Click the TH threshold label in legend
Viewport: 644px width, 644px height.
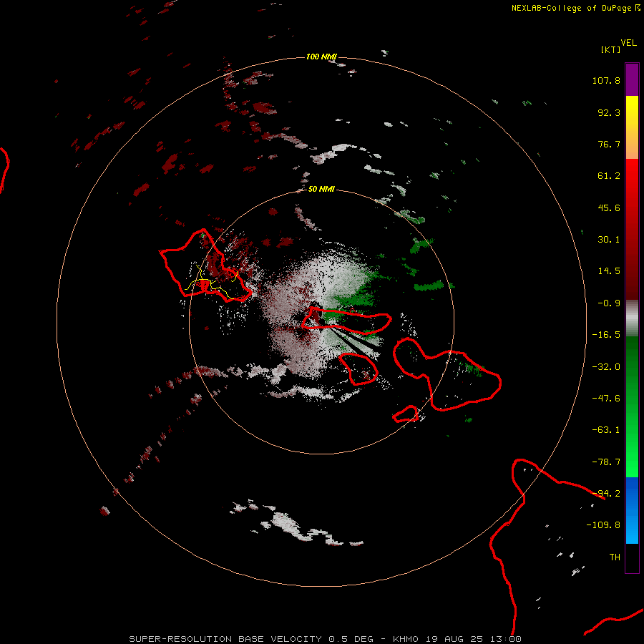615,557
